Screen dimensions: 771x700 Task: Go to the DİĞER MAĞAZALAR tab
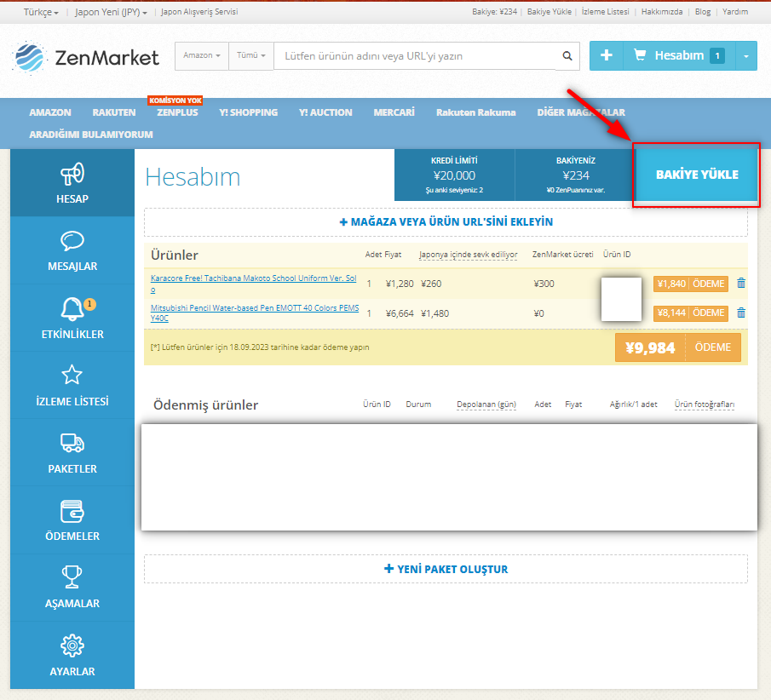point(581,112)
